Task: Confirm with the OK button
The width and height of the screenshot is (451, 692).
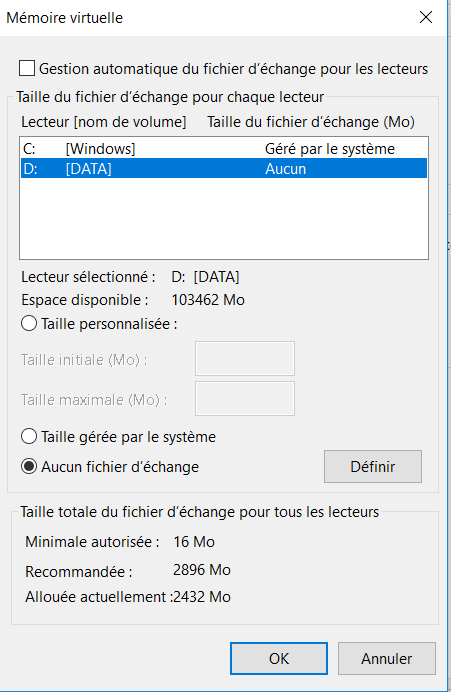Action: click(x=279, y=658)
